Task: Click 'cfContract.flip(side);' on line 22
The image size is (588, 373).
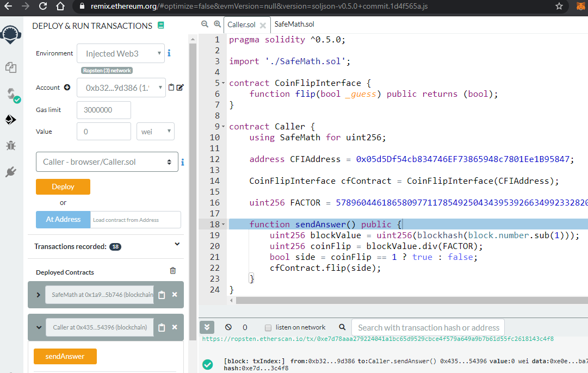Action: click(325, 268)
